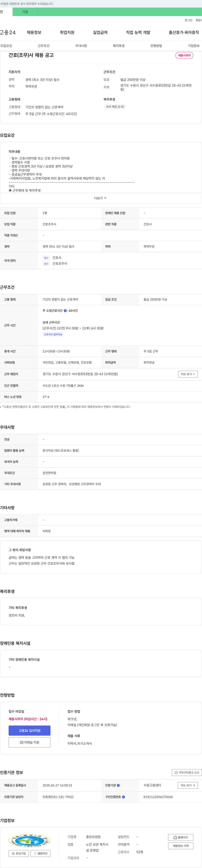Select 관련 직종 간호사 value
This screenshot has width=202, height=868.
tap(148, 224)
